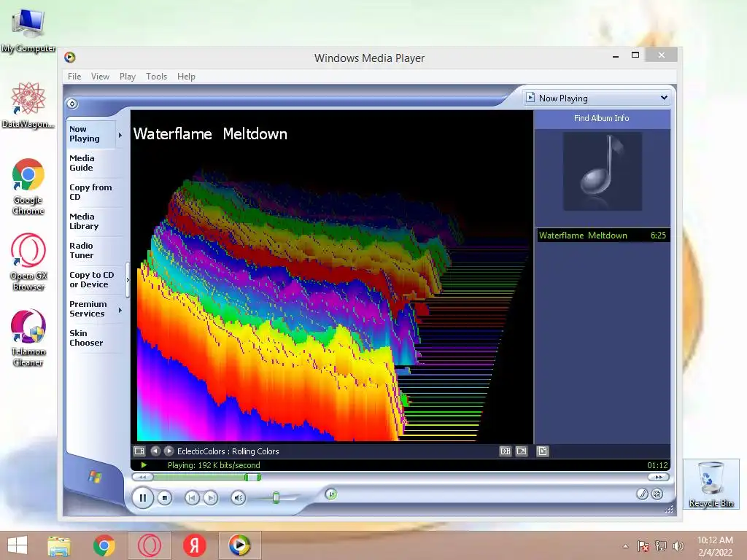Open Telamon Cleaner desktop shortcut
This screenshot has height=560, width=747.
(28, 338)
